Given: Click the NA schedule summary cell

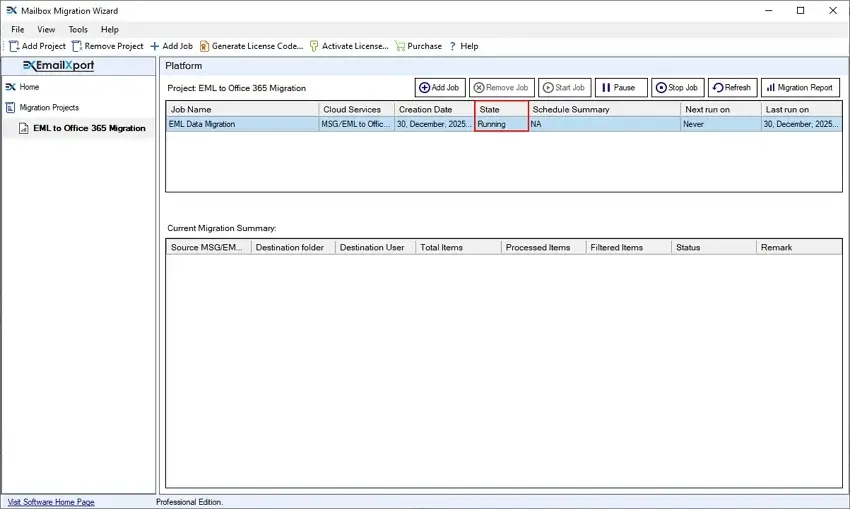Looking at the screenshot, I should tap(604, 124).
